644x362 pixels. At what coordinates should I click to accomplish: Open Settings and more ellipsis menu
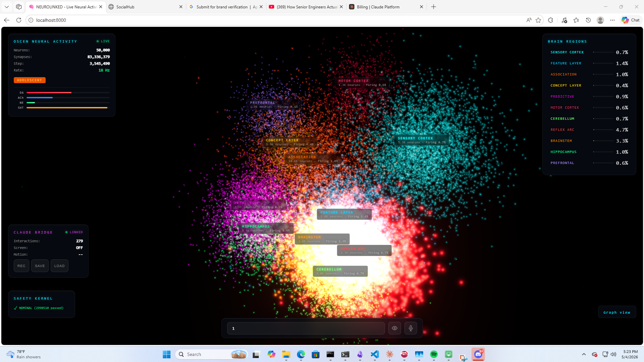point(612,20)
